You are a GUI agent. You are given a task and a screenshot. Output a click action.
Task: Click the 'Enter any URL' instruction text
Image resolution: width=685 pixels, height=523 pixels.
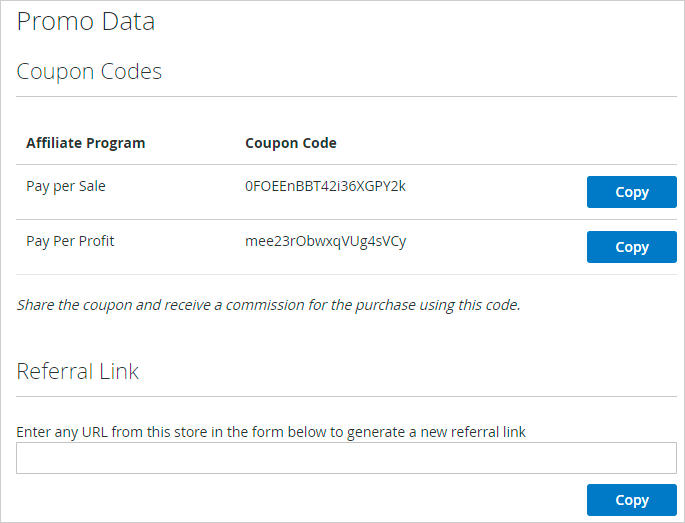pos(271,432)
